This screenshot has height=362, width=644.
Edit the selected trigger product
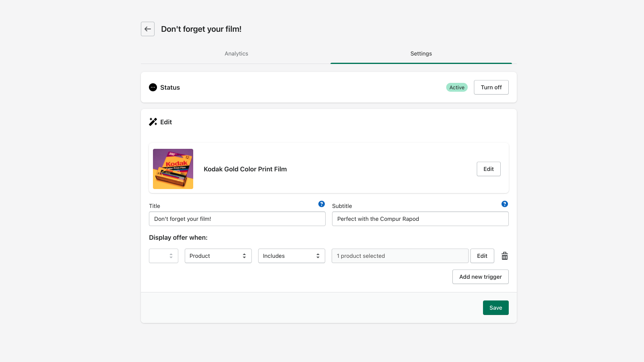pos(482,256)
